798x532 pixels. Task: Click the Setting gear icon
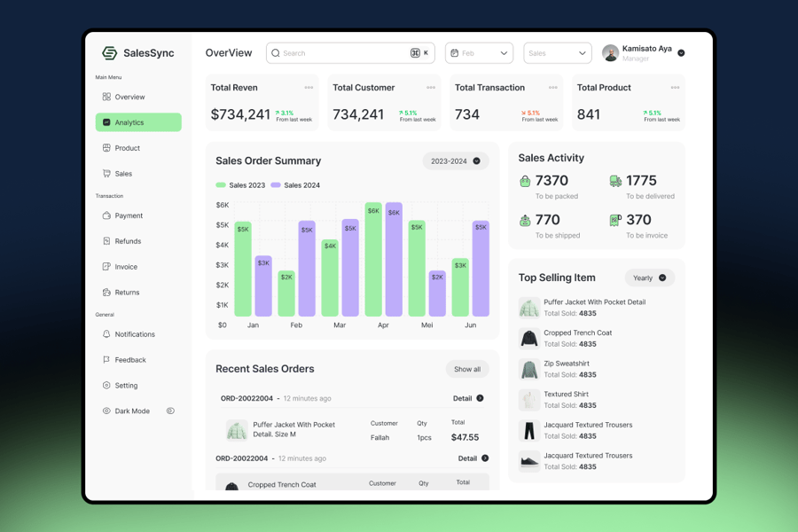pos(106,386)
